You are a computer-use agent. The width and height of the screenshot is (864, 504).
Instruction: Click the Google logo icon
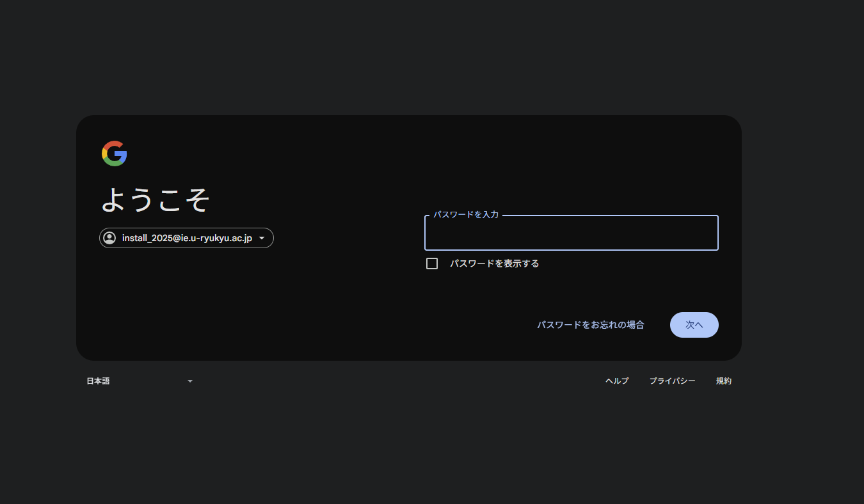115,154
